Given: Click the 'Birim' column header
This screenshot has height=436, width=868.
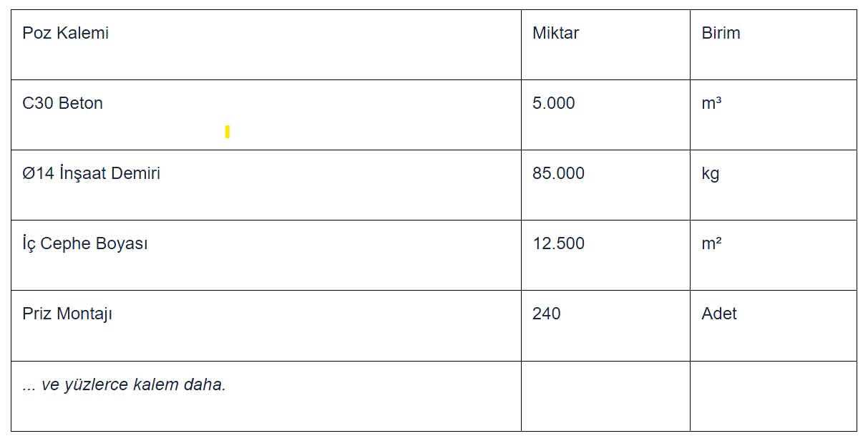Looking at the screenshot, I should [721, 33].
